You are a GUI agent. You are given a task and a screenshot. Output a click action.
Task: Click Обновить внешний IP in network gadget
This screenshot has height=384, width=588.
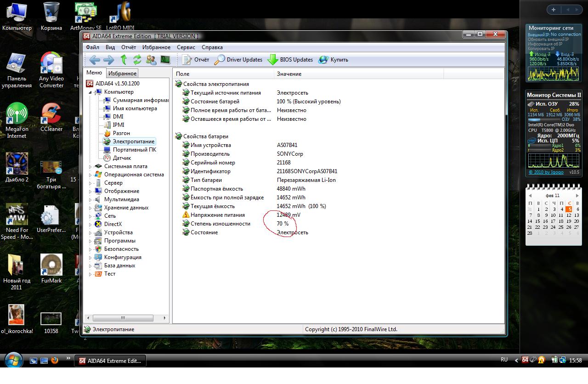[548, 40]
